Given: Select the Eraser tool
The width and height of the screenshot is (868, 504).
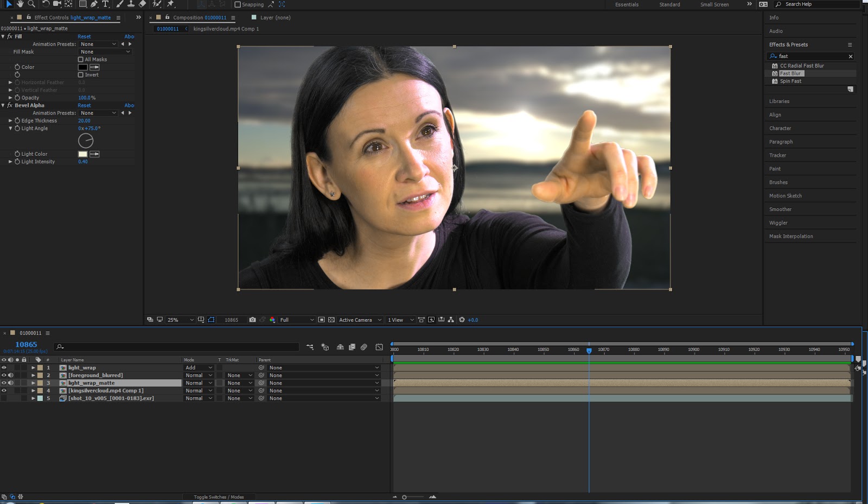Looking at the screenshot, I should pos(142,4).
